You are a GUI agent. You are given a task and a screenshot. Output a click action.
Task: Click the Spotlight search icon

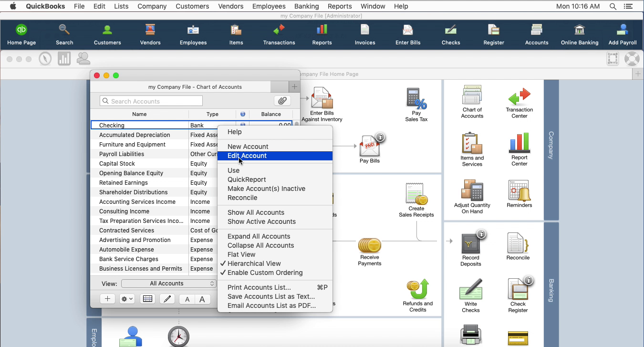click(613, 6)
